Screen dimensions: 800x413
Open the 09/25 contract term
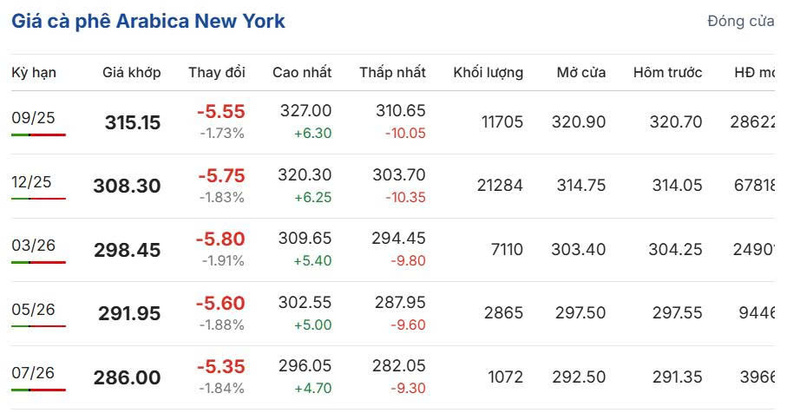33,118
